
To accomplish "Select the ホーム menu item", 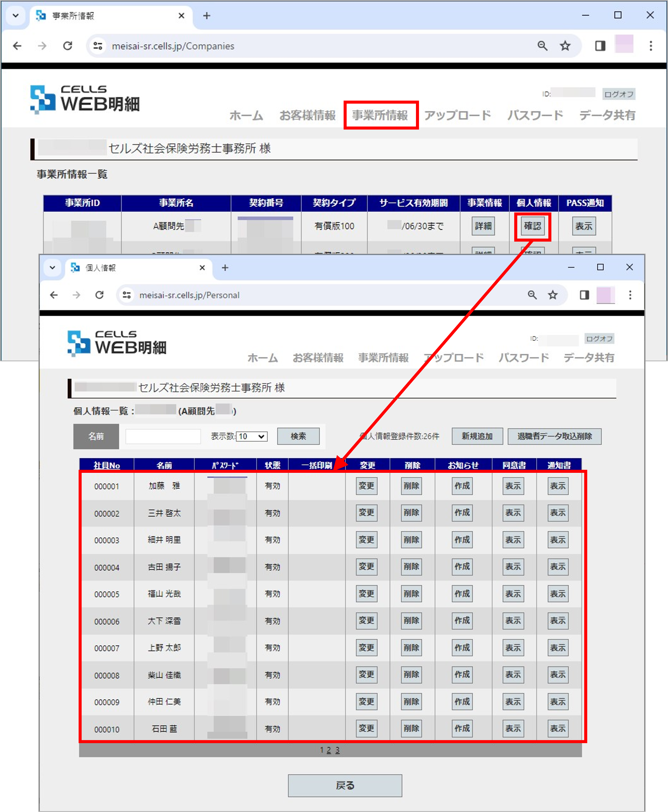I will (x=246, y=115).
